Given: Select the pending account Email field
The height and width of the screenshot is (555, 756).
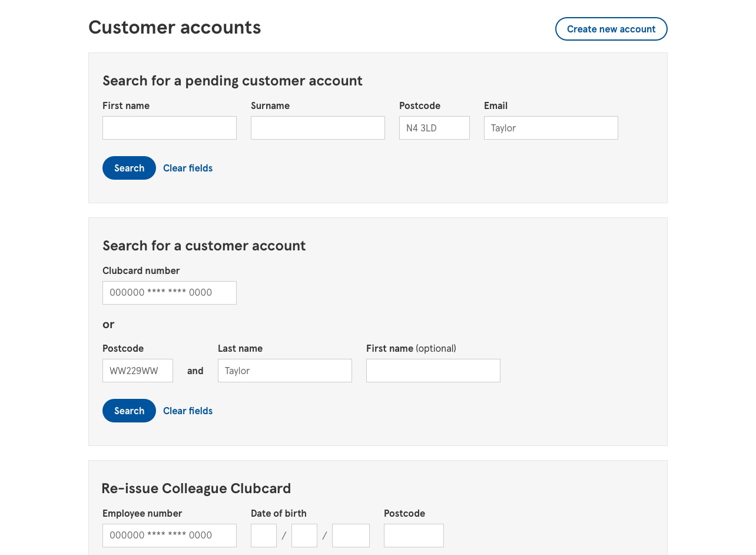Looking at the screenshot, I should (x=551, y=128).
